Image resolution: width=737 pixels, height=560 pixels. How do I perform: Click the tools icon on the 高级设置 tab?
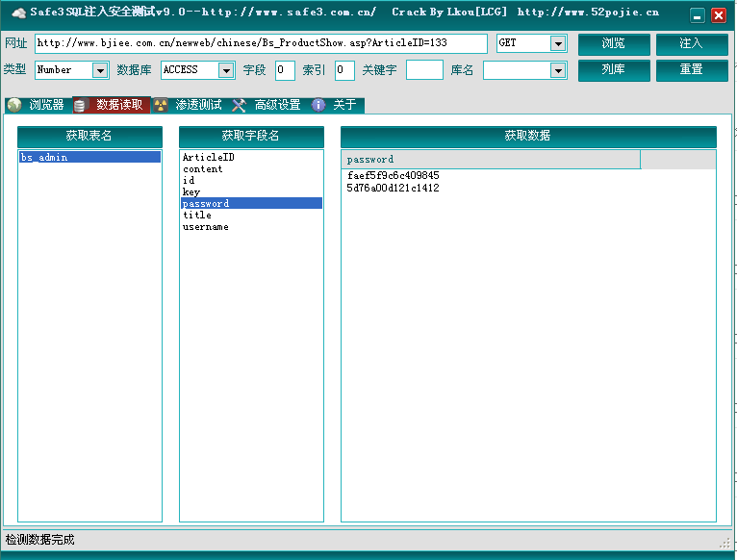(239, 105)
